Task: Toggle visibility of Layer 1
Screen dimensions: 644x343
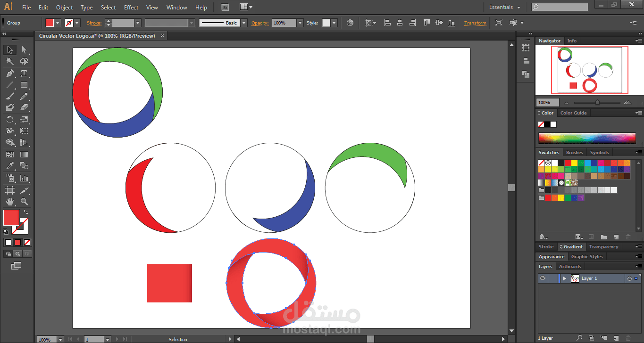Action: 543,278
